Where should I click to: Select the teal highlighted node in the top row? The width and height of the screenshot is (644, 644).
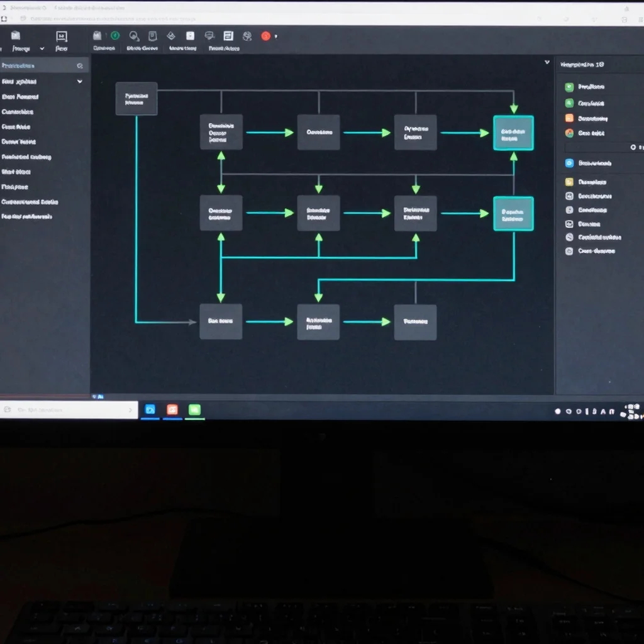point(513,133)
